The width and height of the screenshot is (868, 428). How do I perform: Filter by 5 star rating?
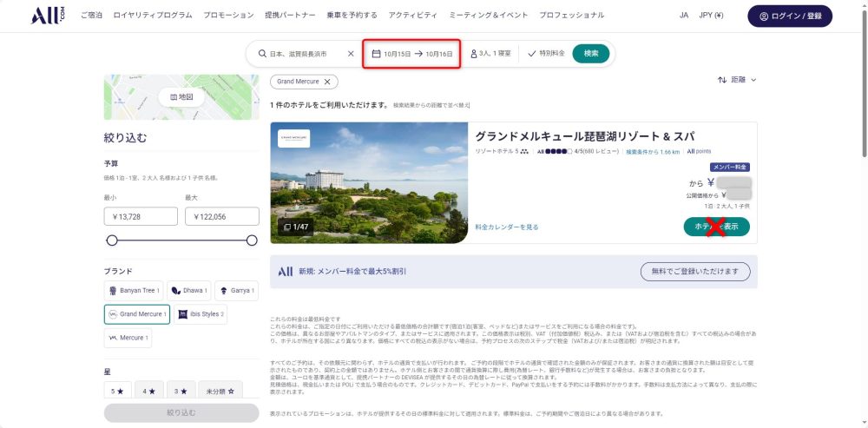pos(117,391)
